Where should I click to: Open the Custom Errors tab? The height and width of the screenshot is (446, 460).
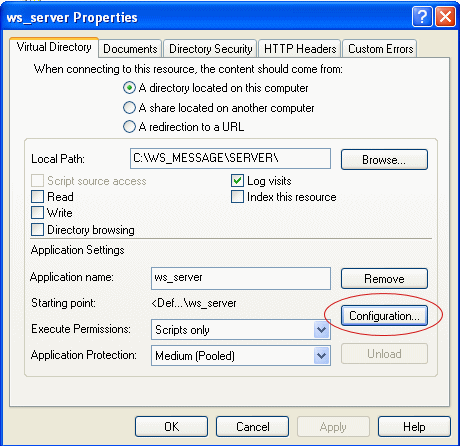[380, 49]
